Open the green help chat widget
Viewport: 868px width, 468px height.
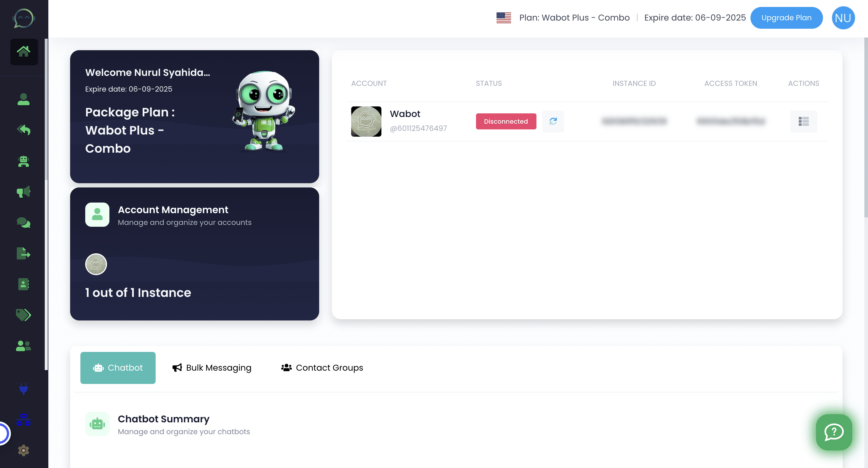(x=834, y=432)
